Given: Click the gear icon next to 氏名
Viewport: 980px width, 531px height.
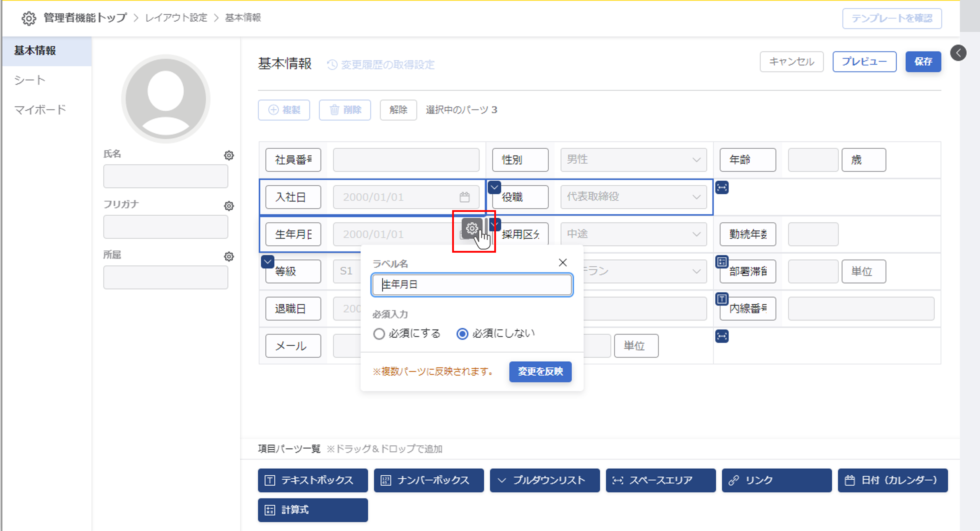Looking at the screenshot, I should pyautogui.click(x=229, y=155).
